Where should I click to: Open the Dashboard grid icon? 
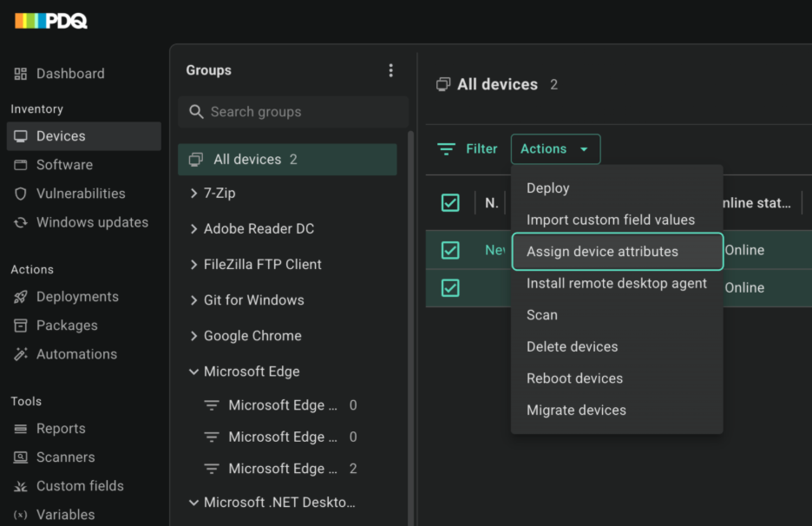point(20,74)
